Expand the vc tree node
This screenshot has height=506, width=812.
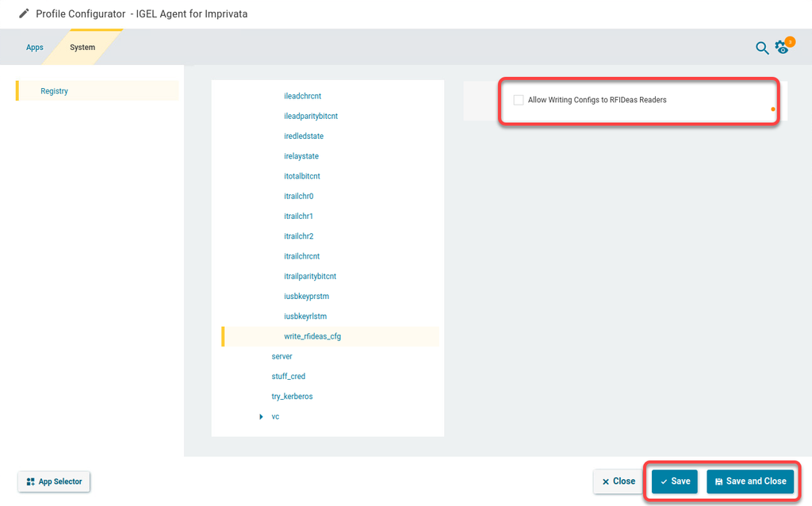tap(261, 416)
